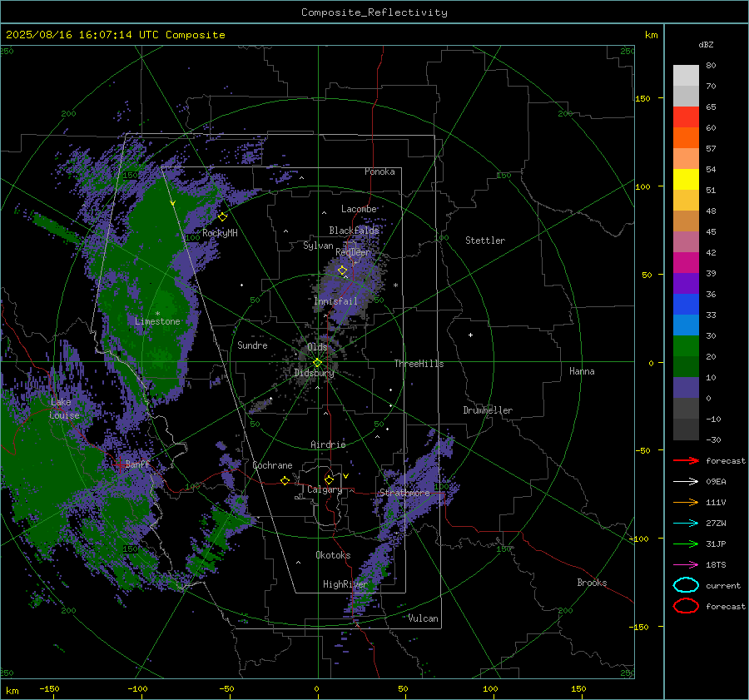
Task: Click the yellow diamond marker at RedDeer
Action: pos(342,271)
